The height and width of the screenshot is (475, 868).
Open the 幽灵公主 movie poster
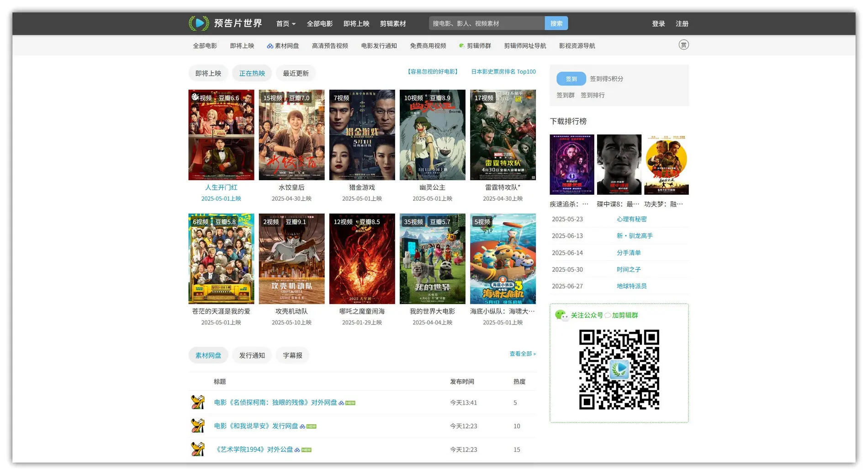pos(432,135)
